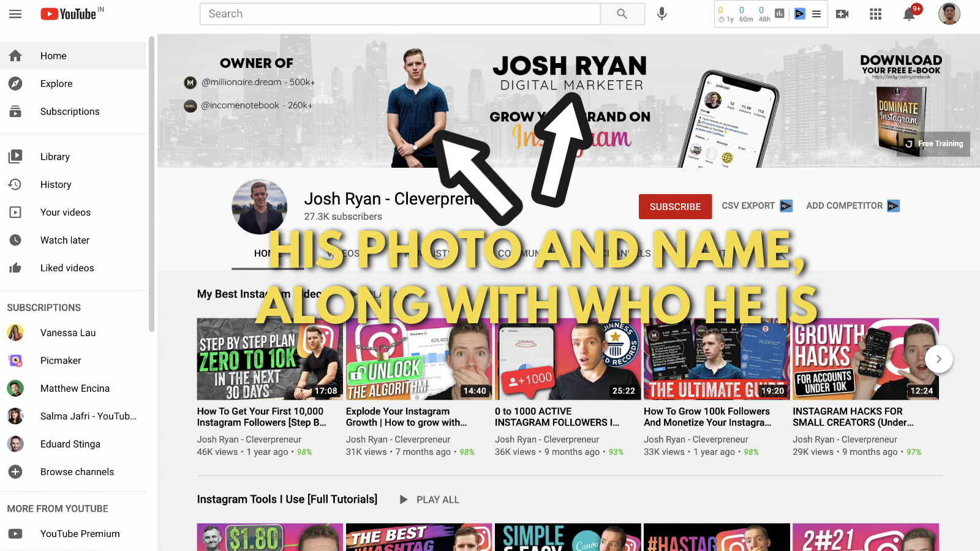Open title How To Get Your First 10,000
The image size is (980, 551).
click(x=262, y=417)
